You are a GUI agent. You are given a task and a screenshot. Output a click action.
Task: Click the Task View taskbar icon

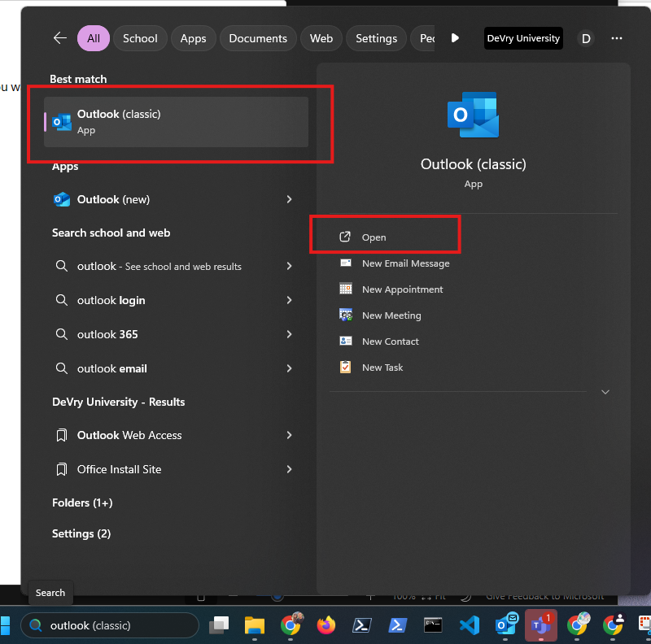[x=219, y=625]
